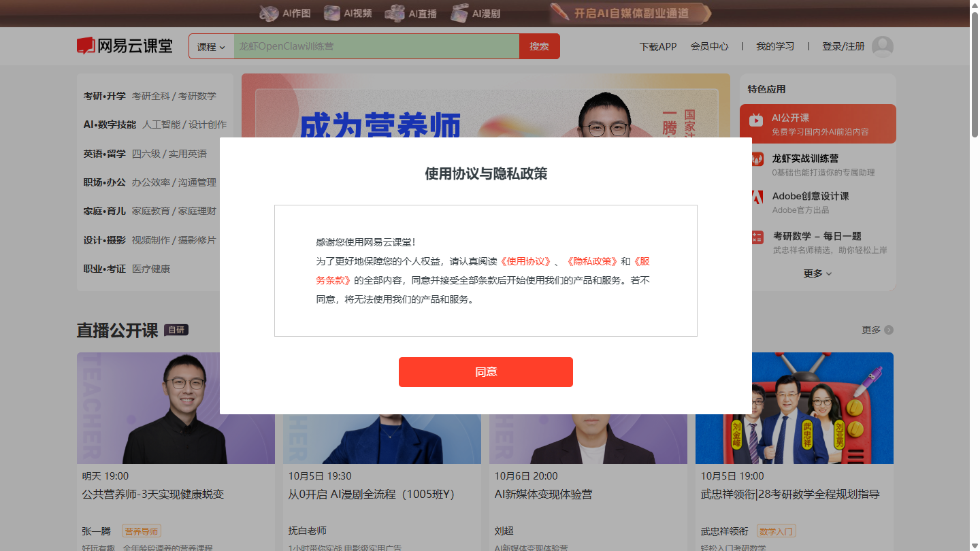
Task: Select 职场•办公 category
Action: tap(105, 182)
